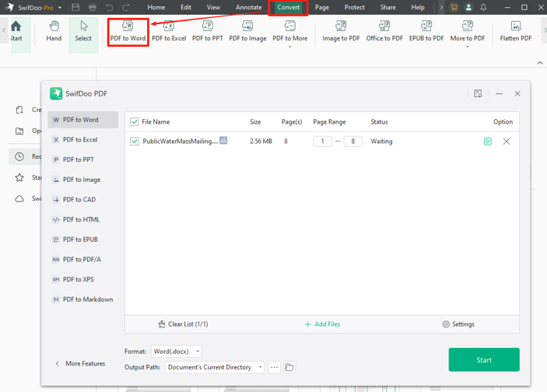The width and height of the screenshot is (547, 392).
Task: Click page range start field
Action: (x=322, y=142)
